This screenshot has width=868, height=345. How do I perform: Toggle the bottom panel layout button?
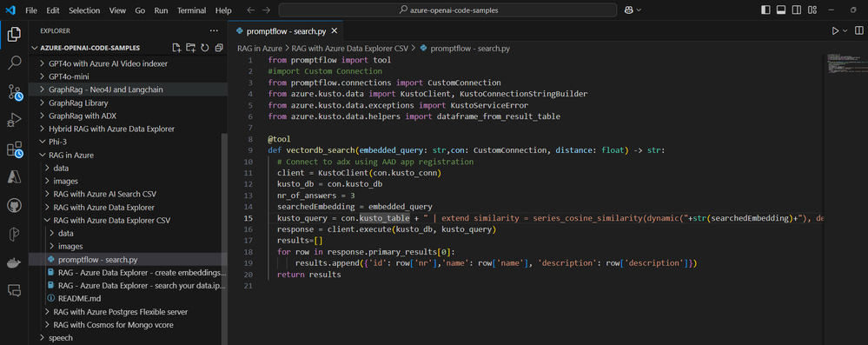pyautogui.click(x=781, y=10)
